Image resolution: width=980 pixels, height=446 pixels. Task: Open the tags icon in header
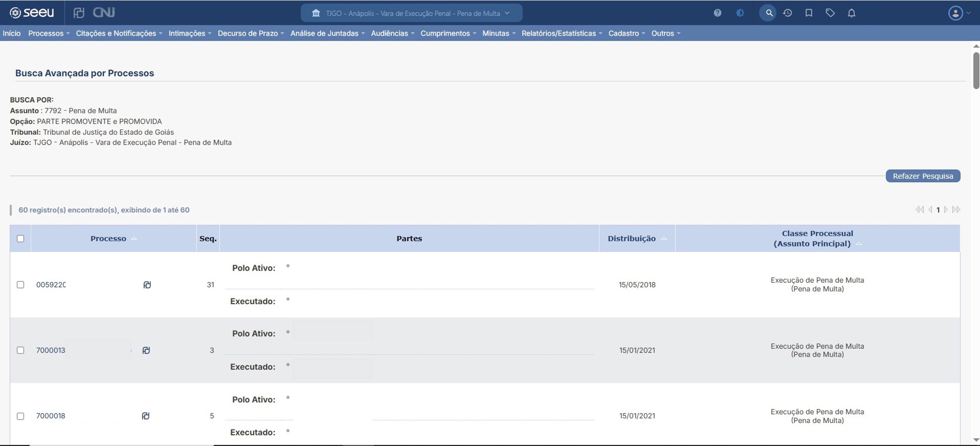click(x=830, y=13)
